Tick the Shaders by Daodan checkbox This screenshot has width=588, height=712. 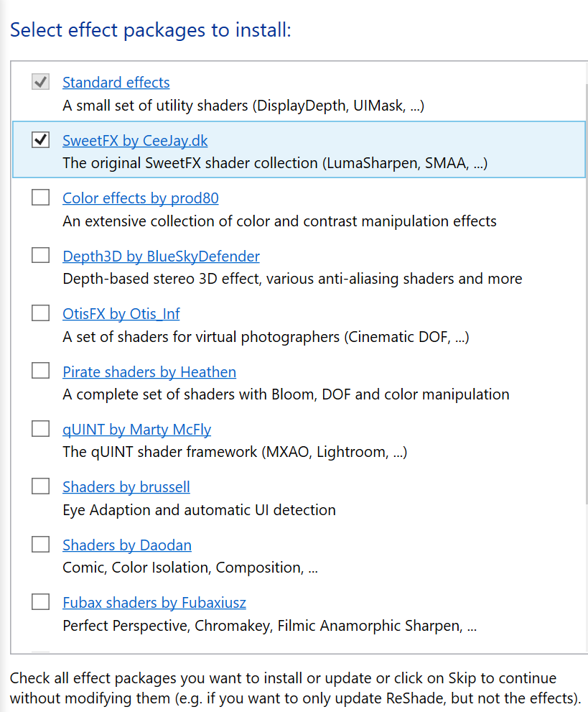tap(41, 545)
